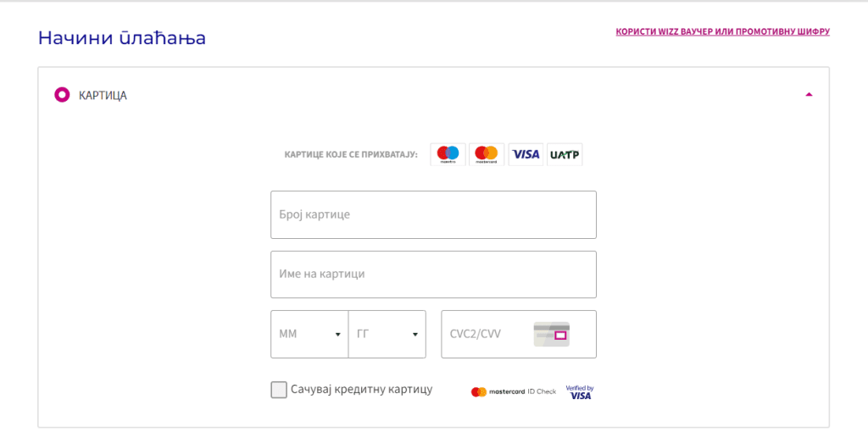Click the КАРТИЦА payment method label
The height and width of the screenshot is (433, 868).
tap(103, 95)
